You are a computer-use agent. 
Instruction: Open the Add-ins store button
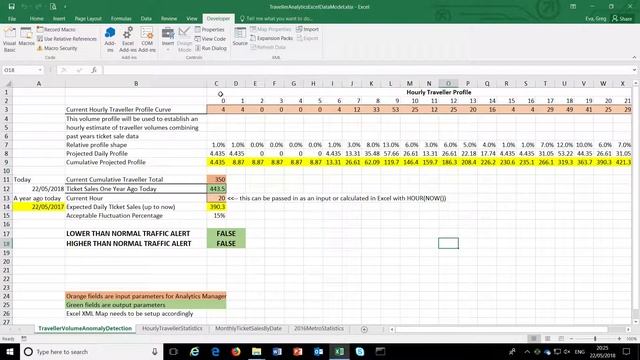pos(110,40)
